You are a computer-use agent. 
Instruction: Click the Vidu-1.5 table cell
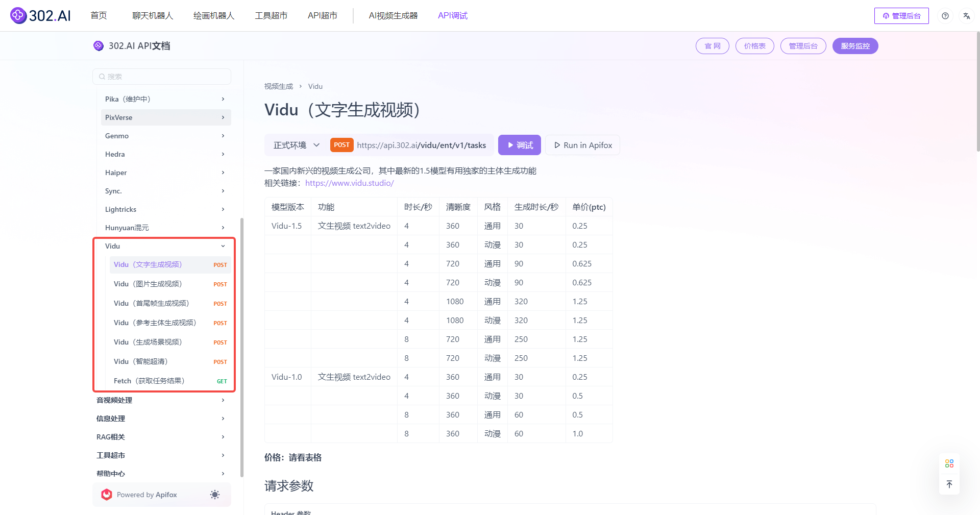pyautogui.click(x=287, y=226)
